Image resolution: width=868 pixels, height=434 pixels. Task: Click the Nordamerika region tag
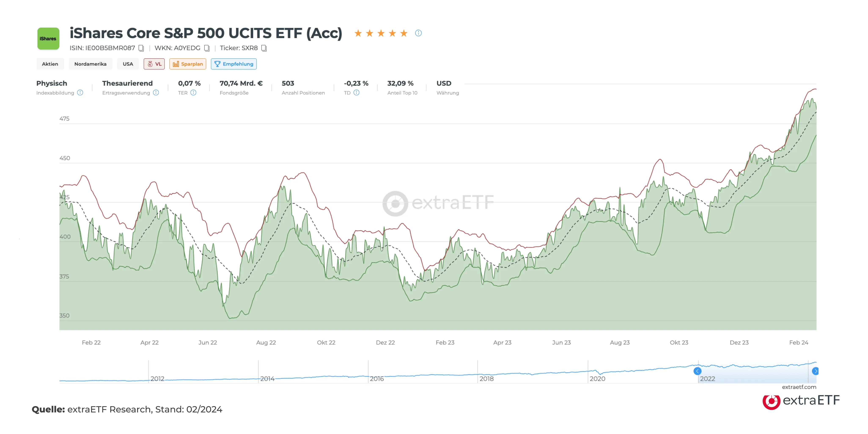pos(90,64)
